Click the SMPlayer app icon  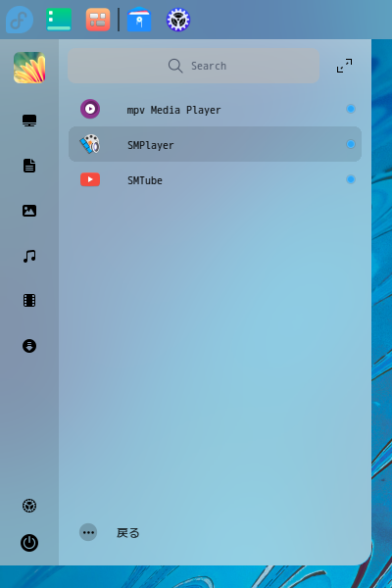pyautogui.click(x=90, y=144)
